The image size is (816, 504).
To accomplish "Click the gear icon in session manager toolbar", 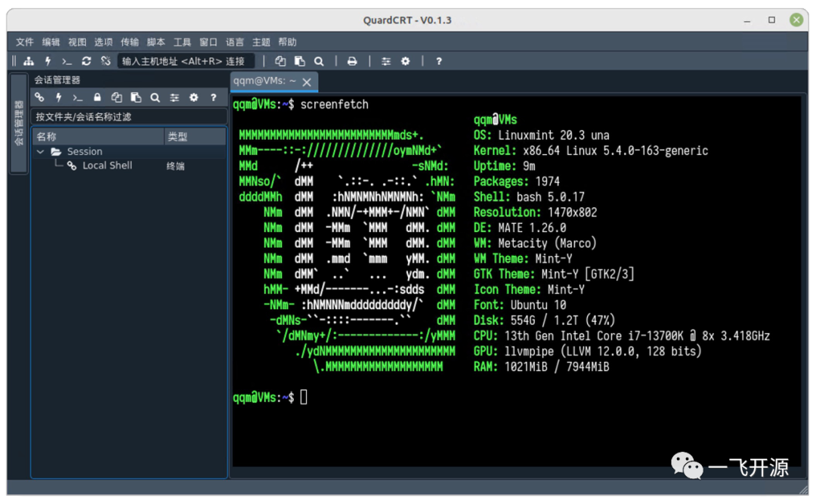I will (193, 97).
